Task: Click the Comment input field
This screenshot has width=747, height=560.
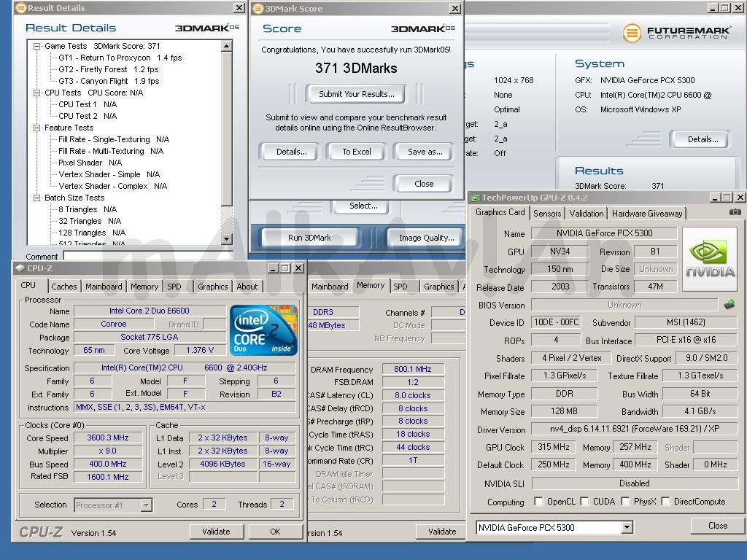Action: [149, 256]
